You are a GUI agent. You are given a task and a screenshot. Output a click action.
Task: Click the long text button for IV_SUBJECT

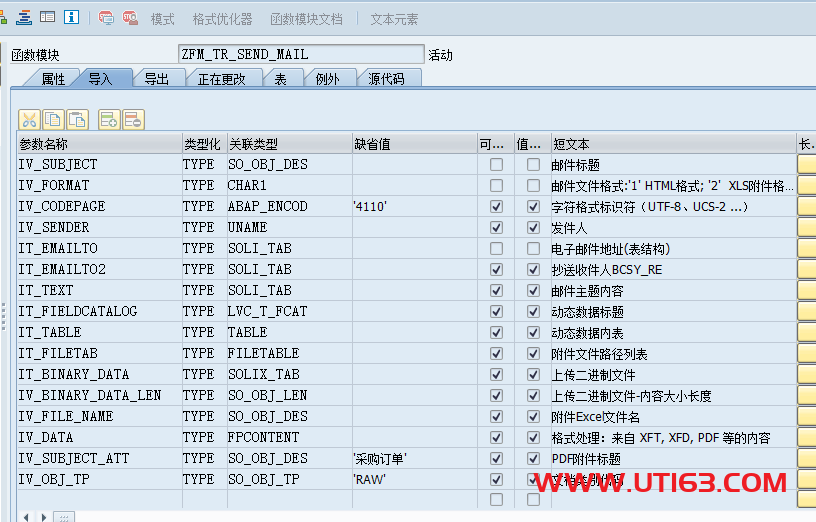coord(806,164)
